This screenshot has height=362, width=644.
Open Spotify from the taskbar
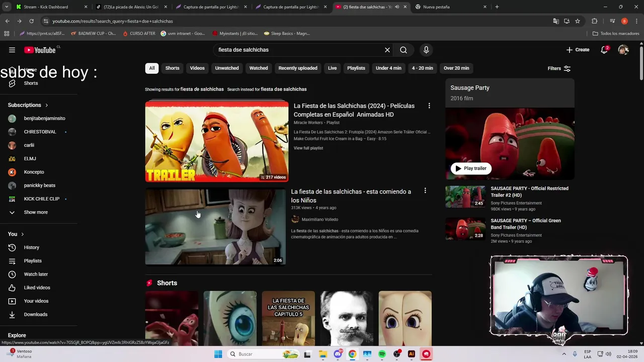click(382, 354)
